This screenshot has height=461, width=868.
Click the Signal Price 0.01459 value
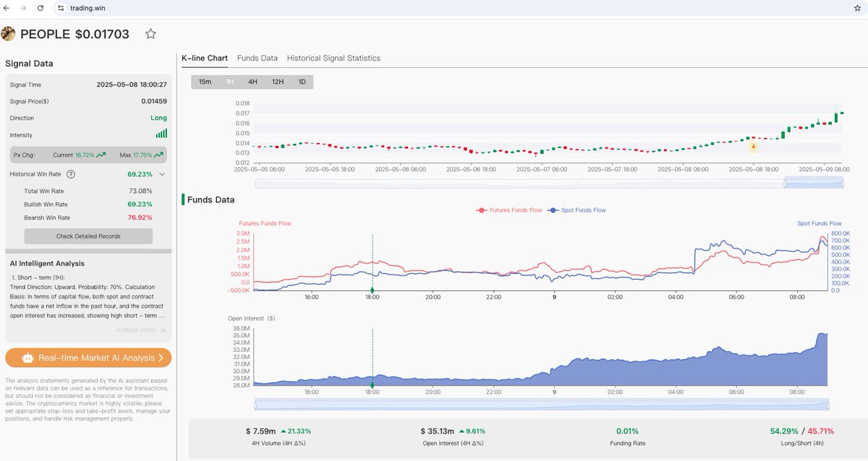click(x=154, y=101)
